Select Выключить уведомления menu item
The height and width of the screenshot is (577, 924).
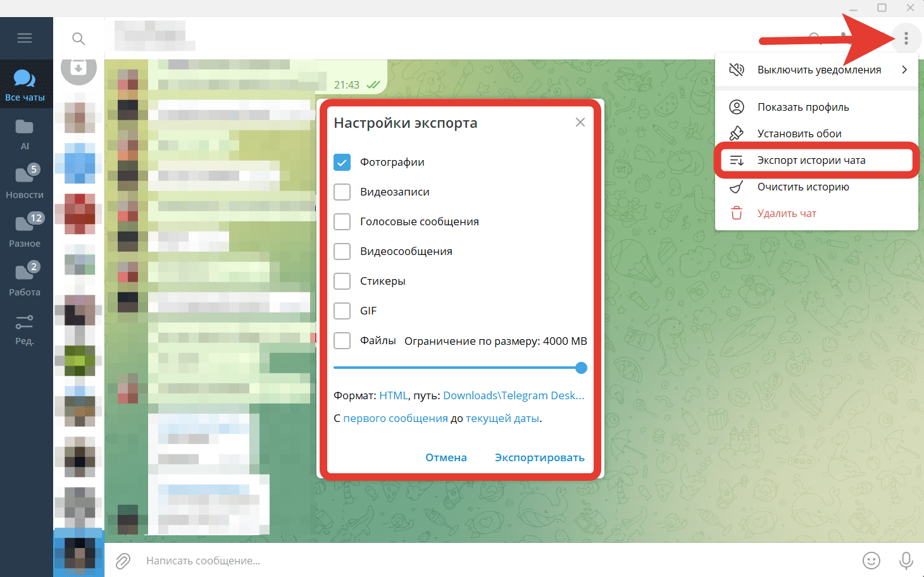(816, 70)
